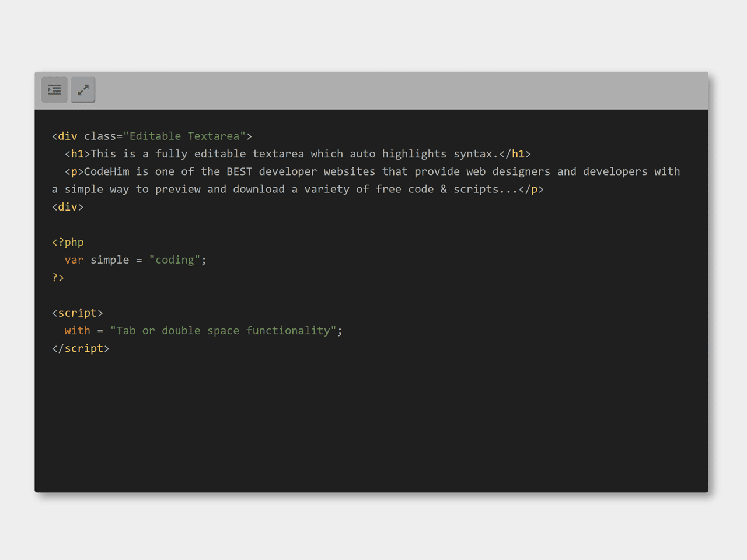Screen dimensions: 747x560
Task: Click the indent/format code icon
Action: pyautogui.click(x=54, y=90)
